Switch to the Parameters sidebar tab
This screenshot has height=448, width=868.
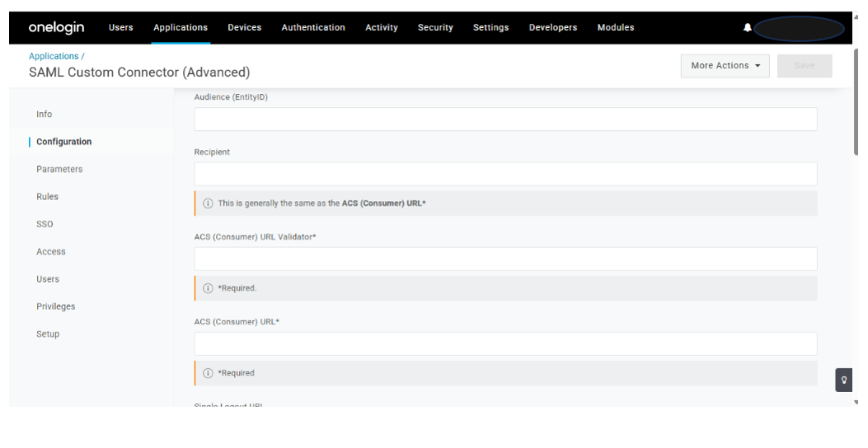point(59,170)
